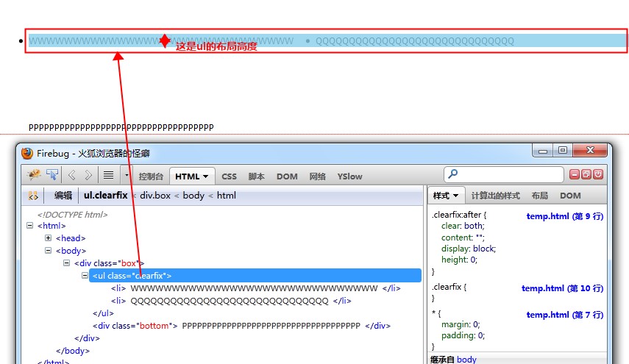Collapse the div class box node
Viewport: 629px width, 364px height.
pyautogui.click(x=67, y=263)
